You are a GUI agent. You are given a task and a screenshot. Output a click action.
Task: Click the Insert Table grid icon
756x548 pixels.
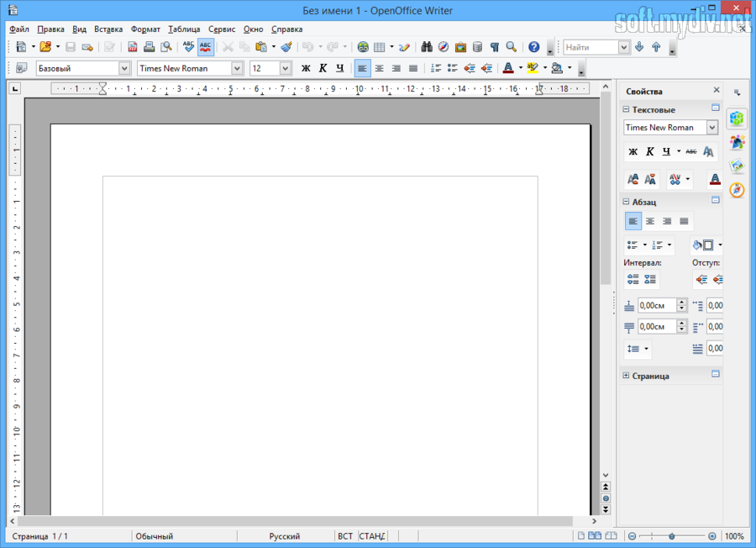coord(380,47)
